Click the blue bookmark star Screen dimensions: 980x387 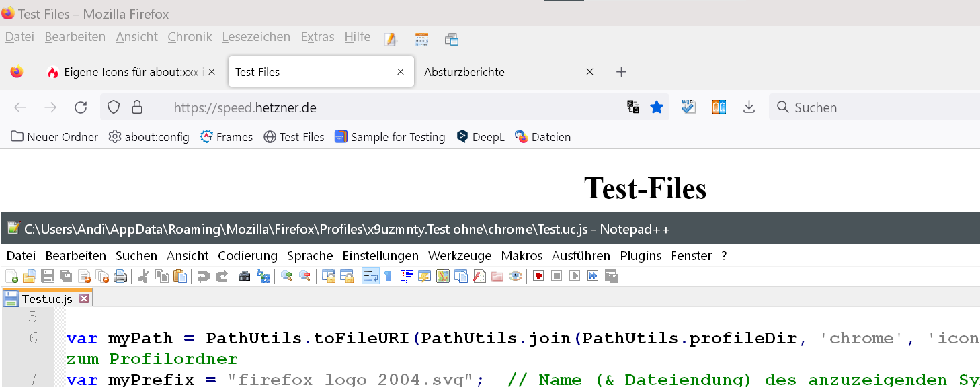click(x=657, y=107)
